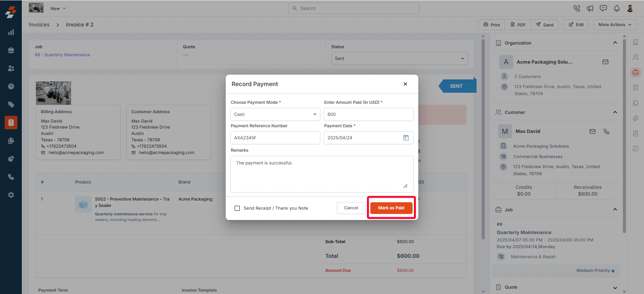Open the history clock icon in right rail
This screenshot has height=294, width=644.
[636, 149]
